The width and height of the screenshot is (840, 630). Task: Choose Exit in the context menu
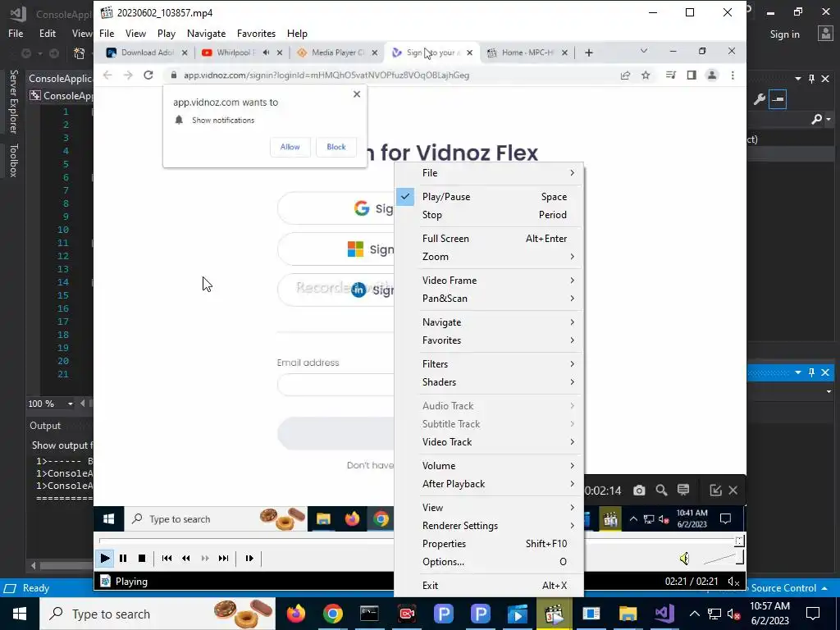point(489,586)
